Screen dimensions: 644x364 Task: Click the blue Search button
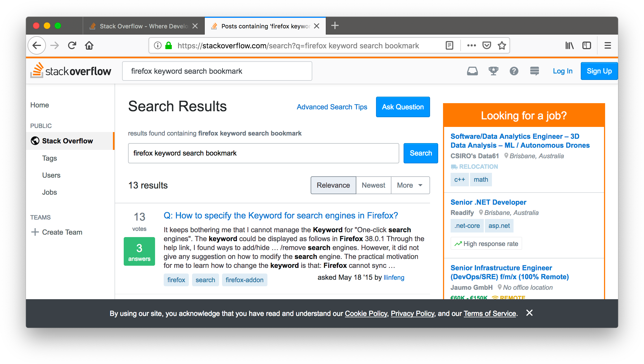[421, 153]
